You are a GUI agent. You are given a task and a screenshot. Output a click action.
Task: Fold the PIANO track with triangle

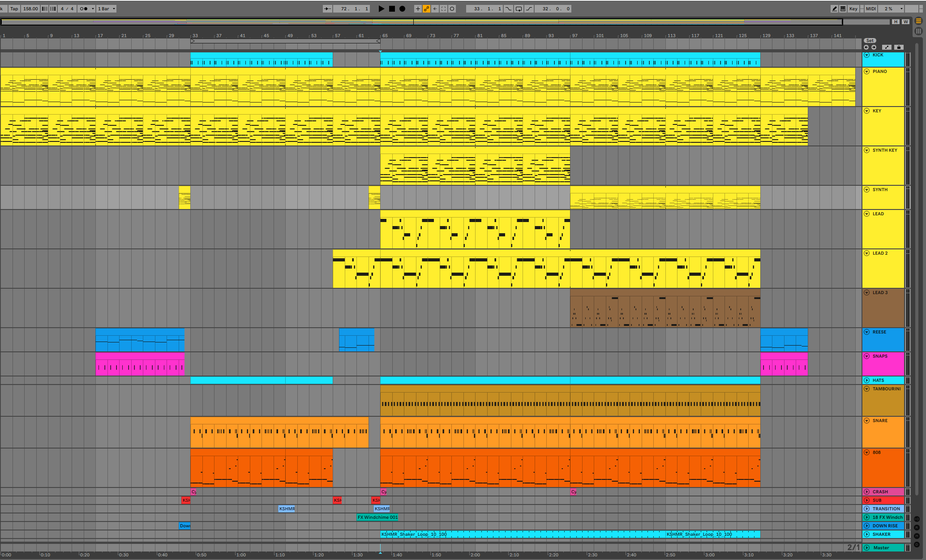(867, 72)
